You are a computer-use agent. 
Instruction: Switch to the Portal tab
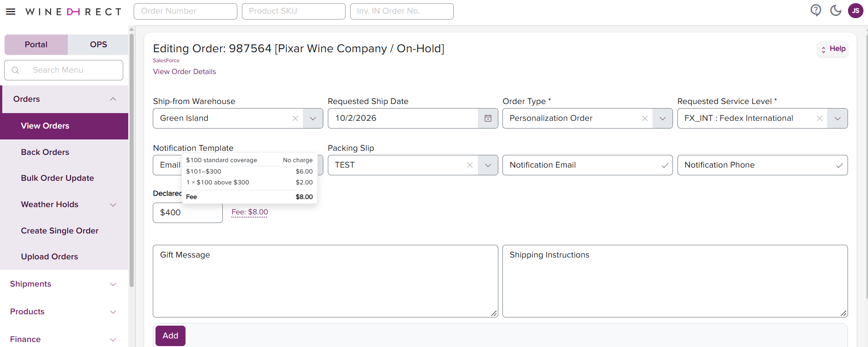coord(36,45)
